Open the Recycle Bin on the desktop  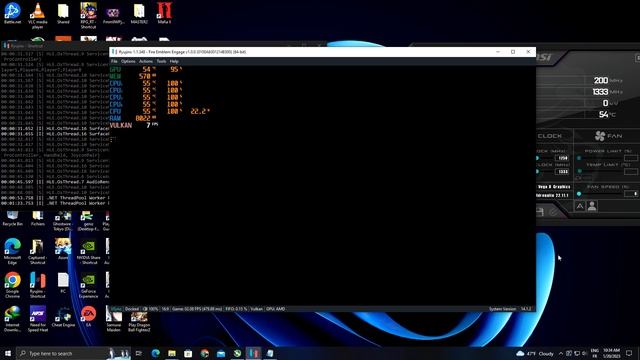[x=12, y=219]
